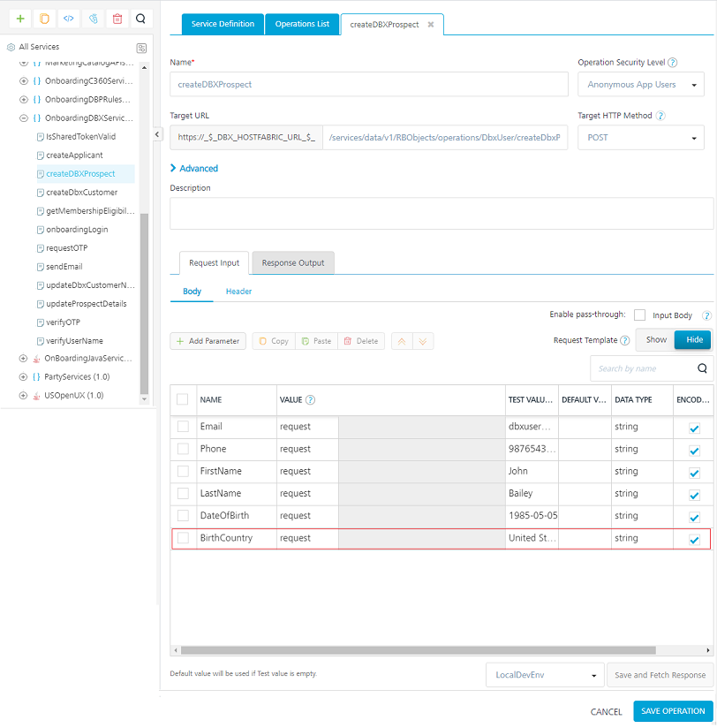The height and width of the screenshot is (728, 717).
Task: Click help icon beside Operation Security Level
Action: click(x=673, y=63)
